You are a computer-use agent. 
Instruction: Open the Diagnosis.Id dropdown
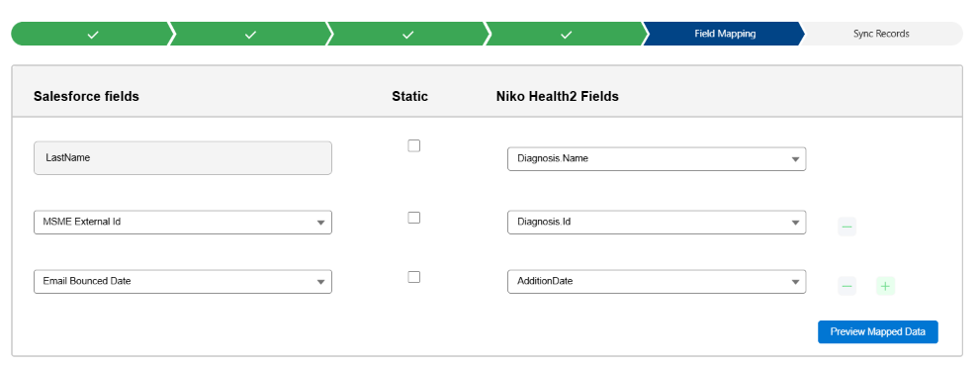657,223
